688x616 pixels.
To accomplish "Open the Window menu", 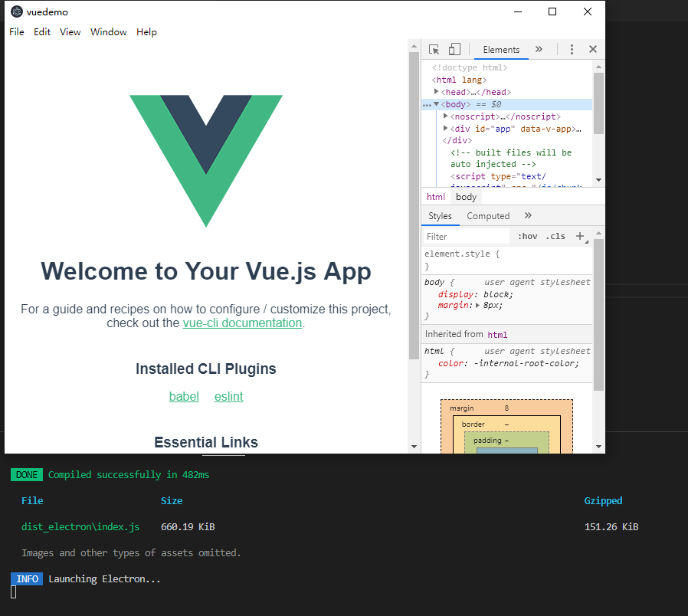I will (108, 31).
